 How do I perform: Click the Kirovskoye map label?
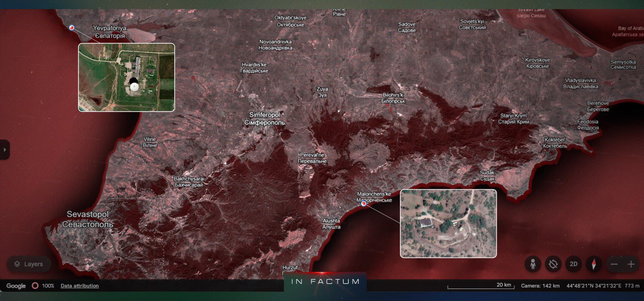point(538,63)
